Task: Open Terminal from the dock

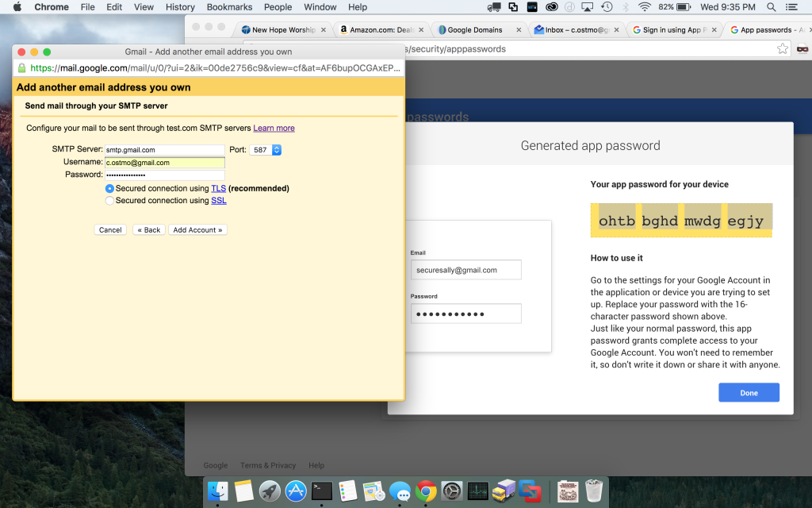Action: 322,491
